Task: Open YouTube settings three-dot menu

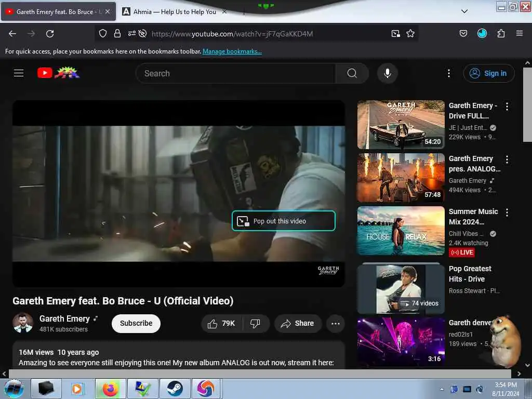Action: tap(449, 73)
